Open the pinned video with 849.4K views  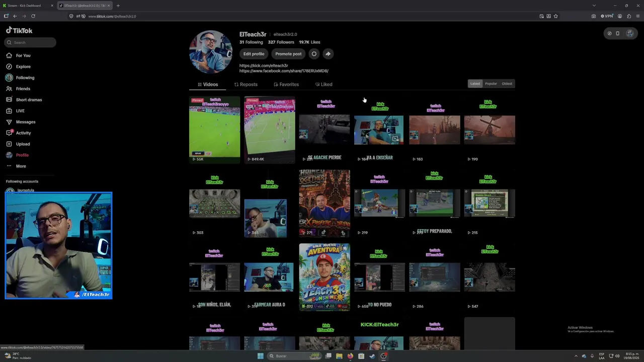[x=270, y=130]
